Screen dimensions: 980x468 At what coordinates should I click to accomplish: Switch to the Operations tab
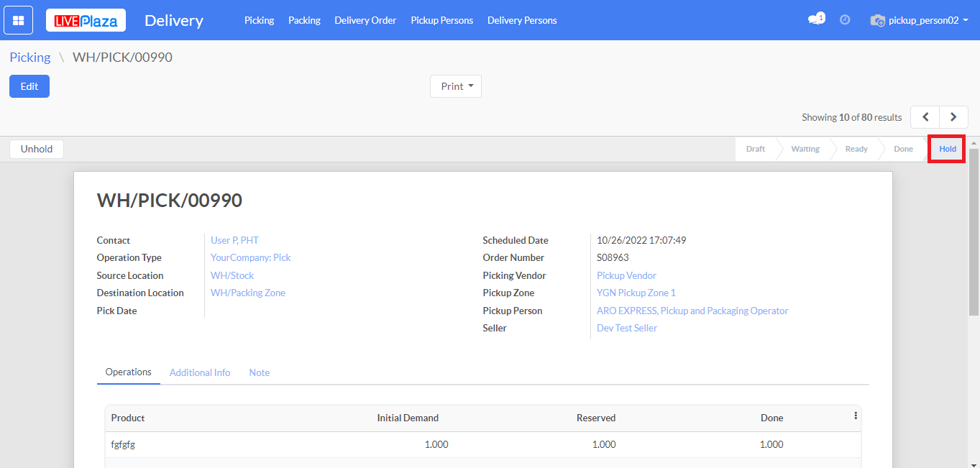[129, 372]
